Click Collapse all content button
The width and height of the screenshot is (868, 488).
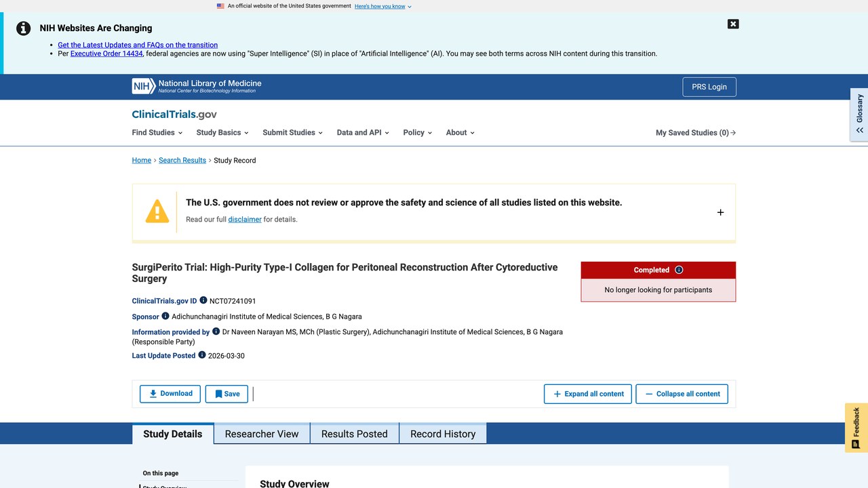[x=682, y=394]
